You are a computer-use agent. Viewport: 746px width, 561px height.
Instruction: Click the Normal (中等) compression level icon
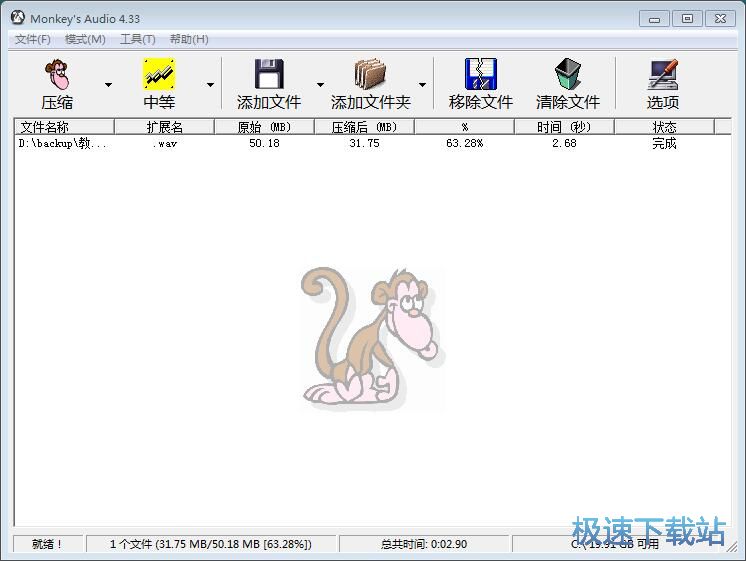pos(159,74)
